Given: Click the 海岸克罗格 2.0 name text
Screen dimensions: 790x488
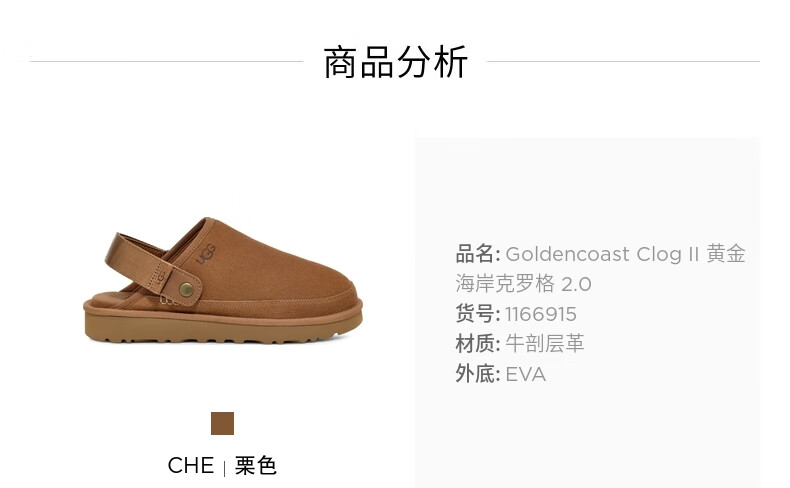Looking at the screenshot, I should click(523, 284).
